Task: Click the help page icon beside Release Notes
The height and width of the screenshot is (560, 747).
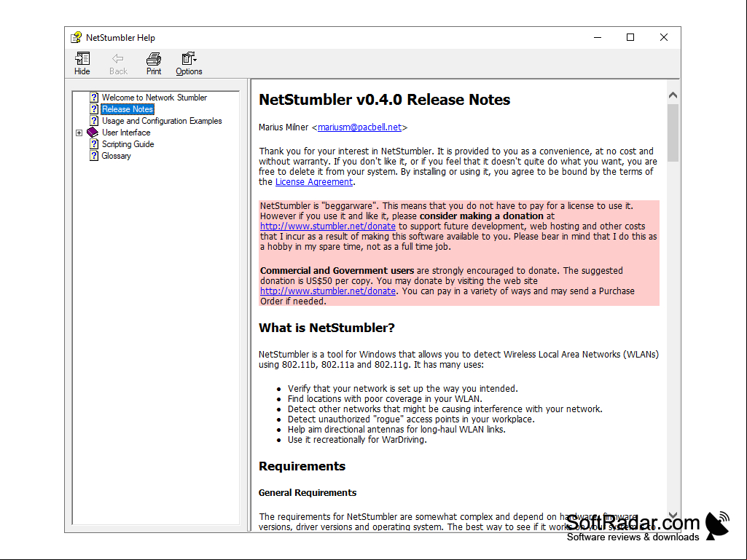Action: click(94, 109)
